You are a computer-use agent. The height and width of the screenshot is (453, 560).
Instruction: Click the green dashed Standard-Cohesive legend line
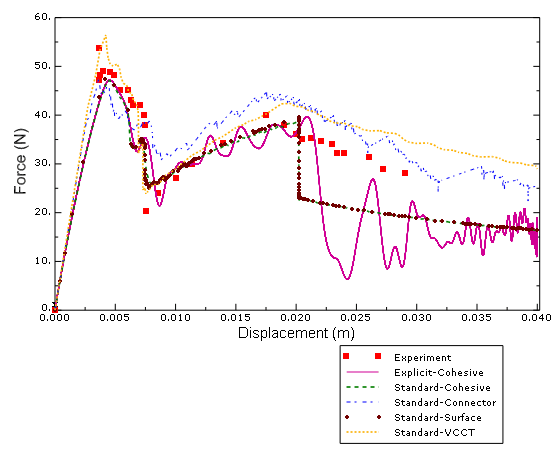click(x=362, y=387)
